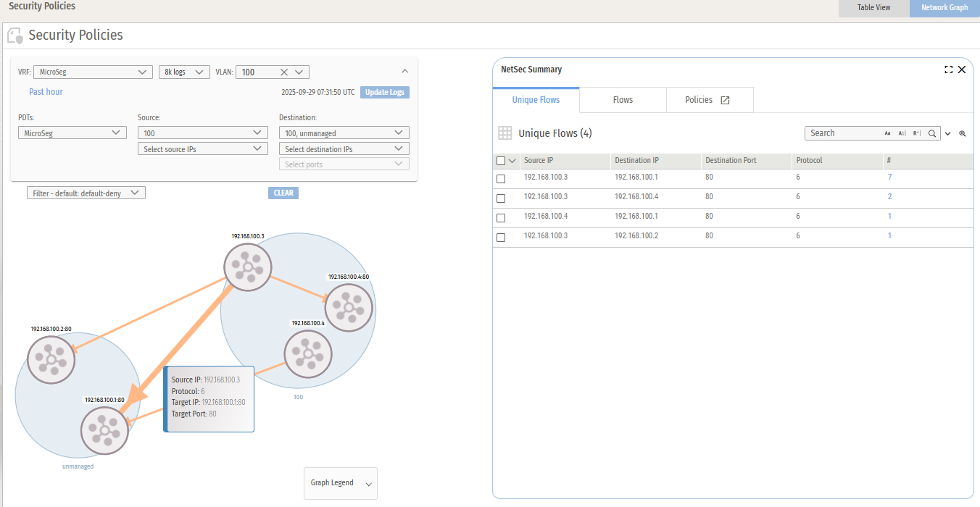Image resolution: width=980 pixels, height=507 pixels.
Task: Switch to Table View
Action: (874, 7)
